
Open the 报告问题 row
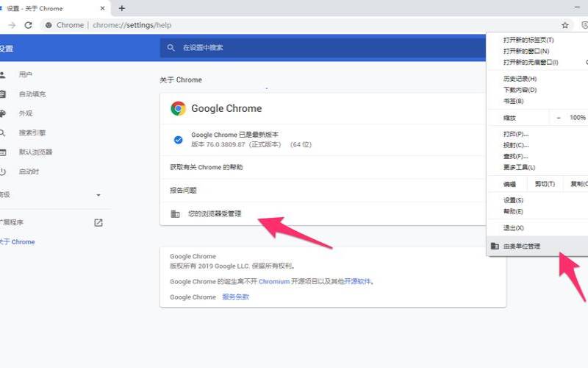click(323, 191)
